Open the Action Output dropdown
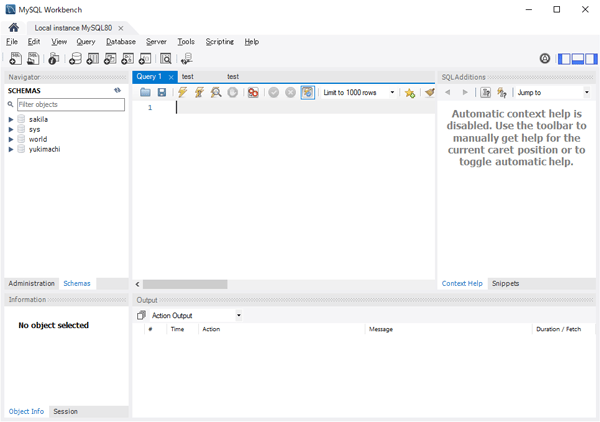Screen dimensions: 600x422 click(x=238, y=315)
